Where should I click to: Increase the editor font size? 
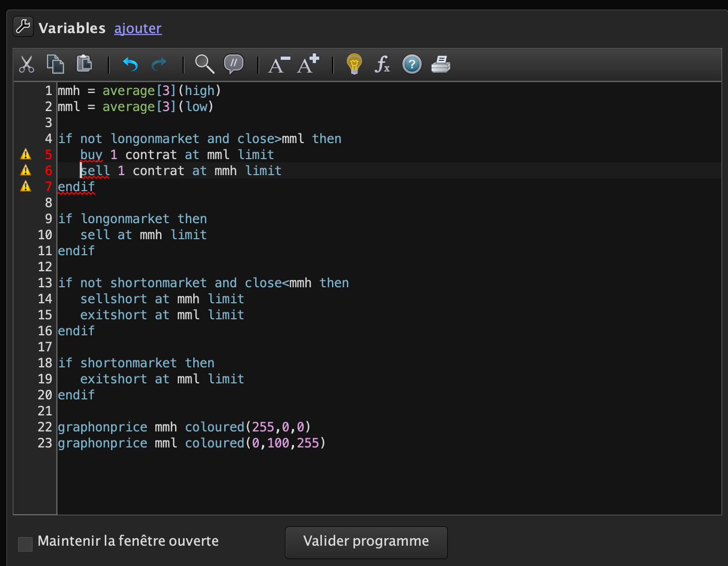point(308,64)
